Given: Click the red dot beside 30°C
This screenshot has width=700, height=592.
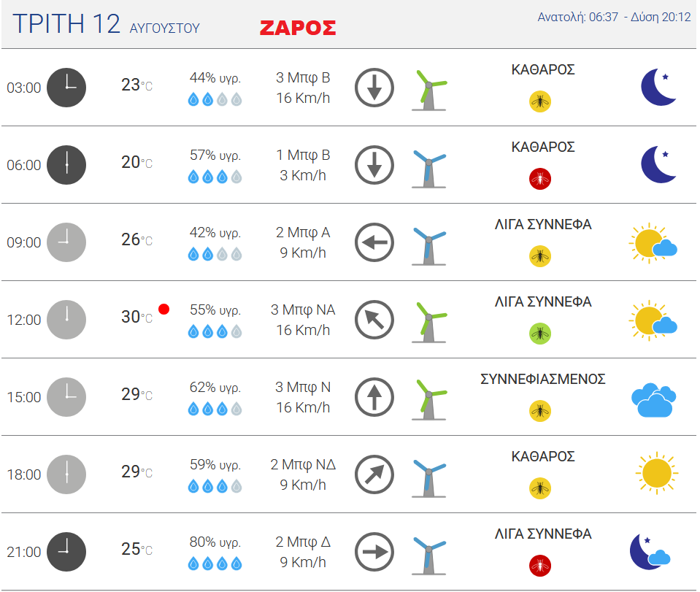Looking at the screenshot, I should click(164, 309).
